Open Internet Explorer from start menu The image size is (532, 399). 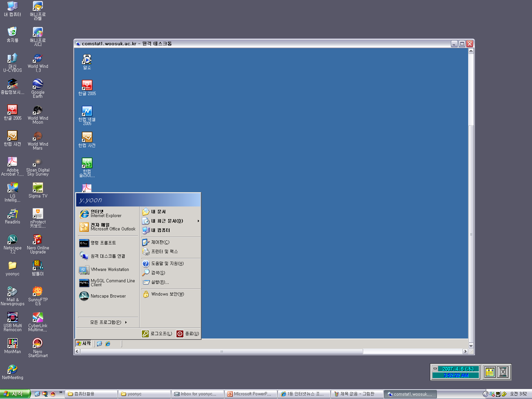[x=108, y=213]
